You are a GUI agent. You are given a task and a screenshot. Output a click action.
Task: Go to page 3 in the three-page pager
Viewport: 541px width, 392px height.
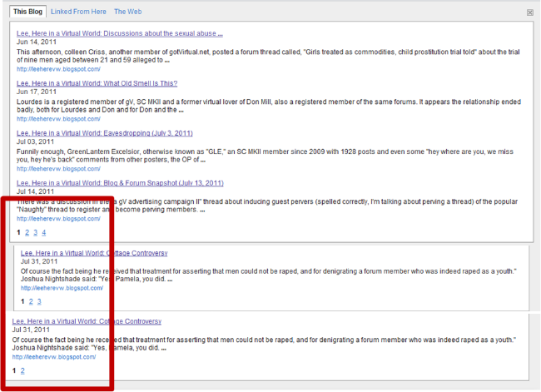39,301
